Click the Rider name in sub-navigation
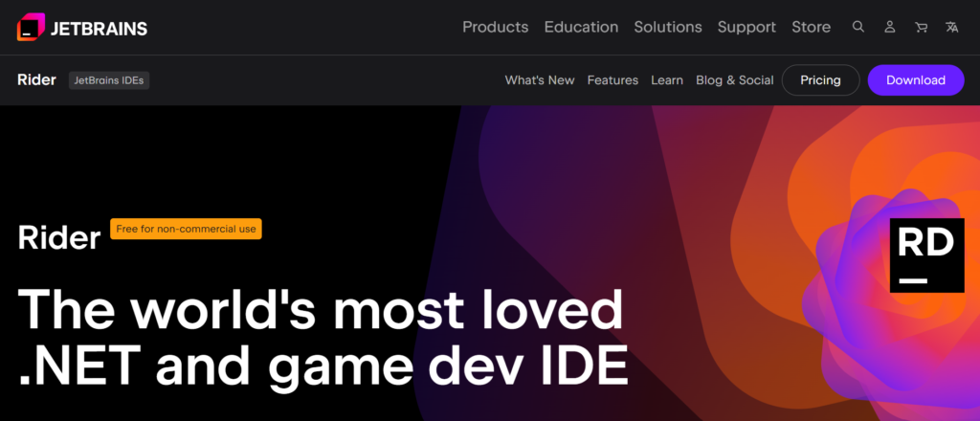Image resolution: width=980 pixels, height=421 pixels. tap(37, 80)
